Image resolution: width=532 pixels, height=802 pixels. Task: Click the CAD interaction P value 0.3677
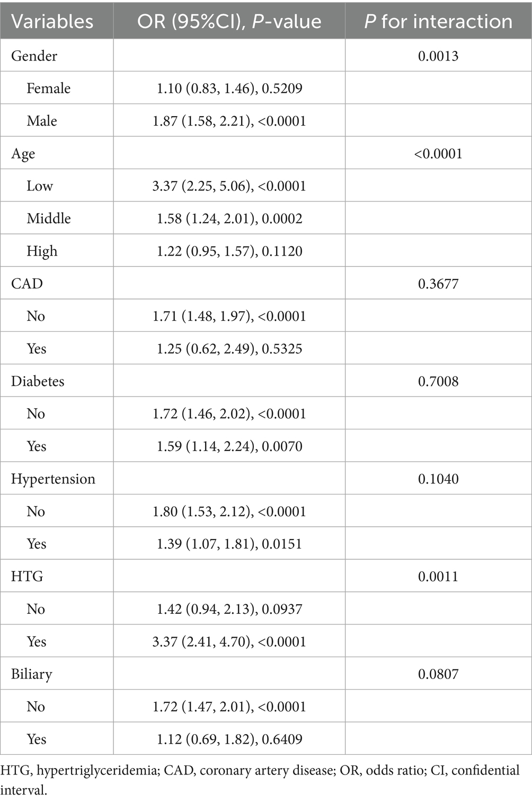438,284
